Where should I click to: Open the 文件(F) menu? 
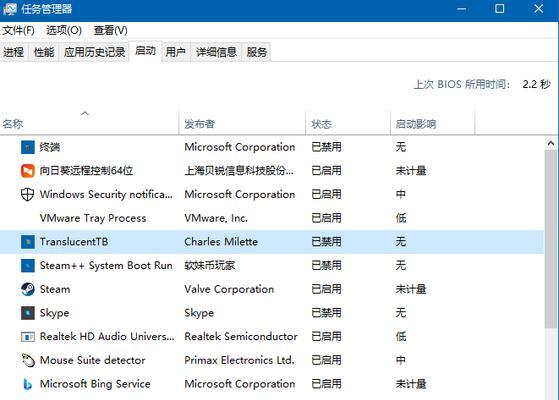(x=19, y=30)
